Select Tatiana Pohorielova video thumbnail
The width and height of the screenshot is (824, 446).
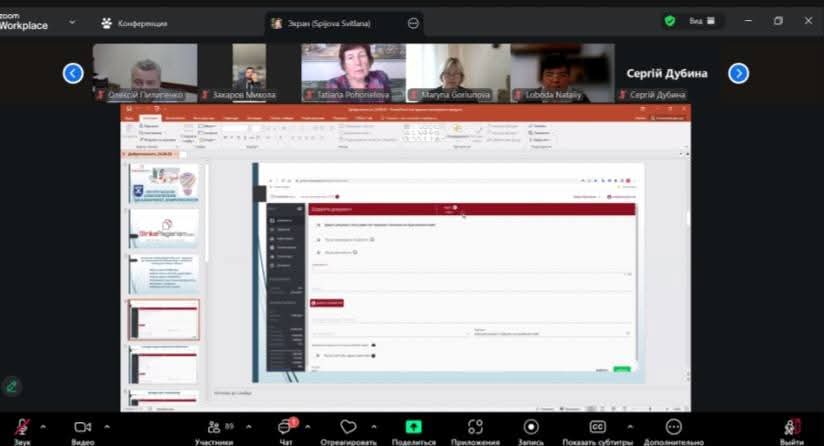[x=353, y=71]
